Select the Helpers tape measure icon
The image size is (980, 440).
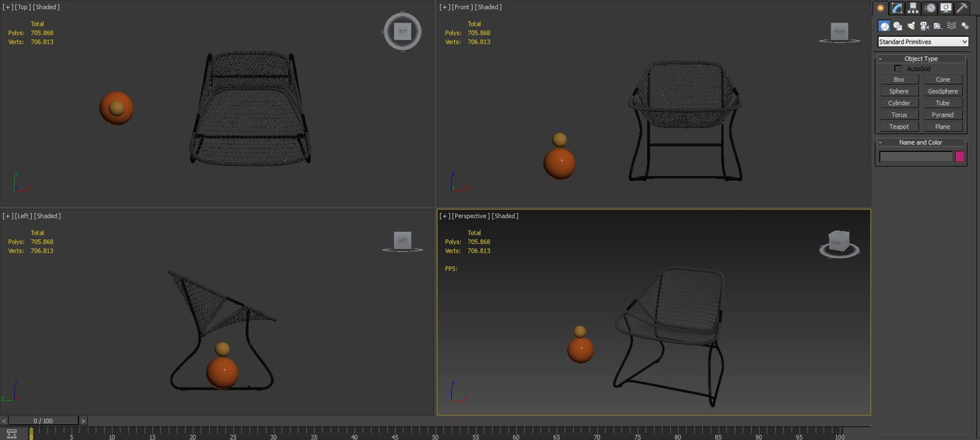click(938, 26)
